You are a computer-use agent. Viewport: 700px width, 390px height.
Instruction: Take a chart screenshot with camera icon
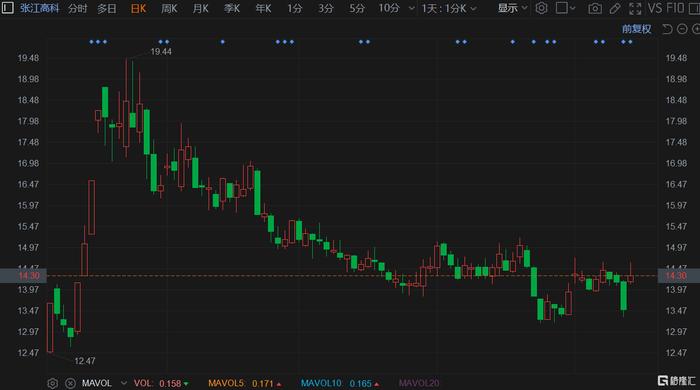click(595, 8)
